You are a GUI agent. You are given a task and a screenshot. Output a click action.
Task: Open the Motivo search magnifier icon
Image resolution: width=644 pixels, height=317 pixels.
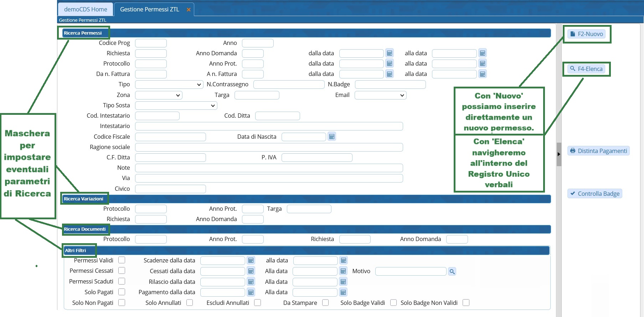point(452,271)
